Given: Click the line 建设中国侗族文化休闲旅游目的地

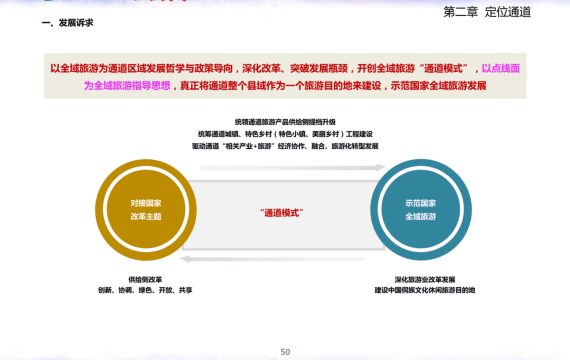Looking at the screenshot, I should 425,290.
